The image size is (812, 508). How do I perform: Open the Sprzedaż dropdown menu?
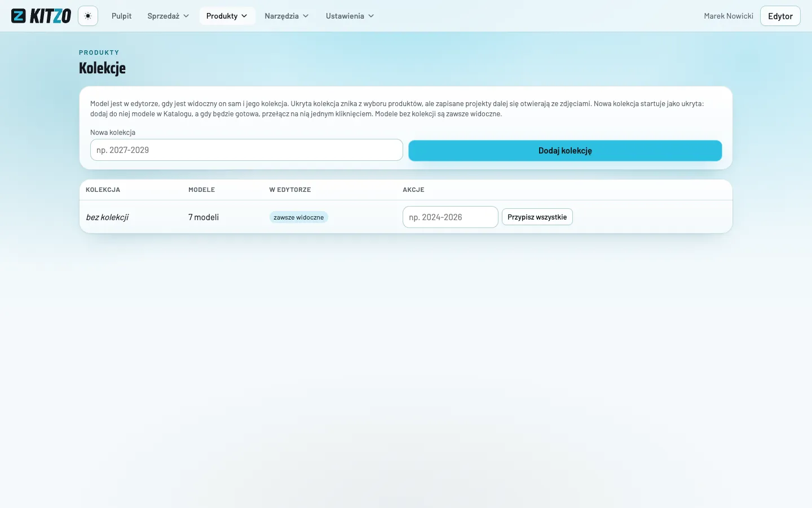point(168,16)
